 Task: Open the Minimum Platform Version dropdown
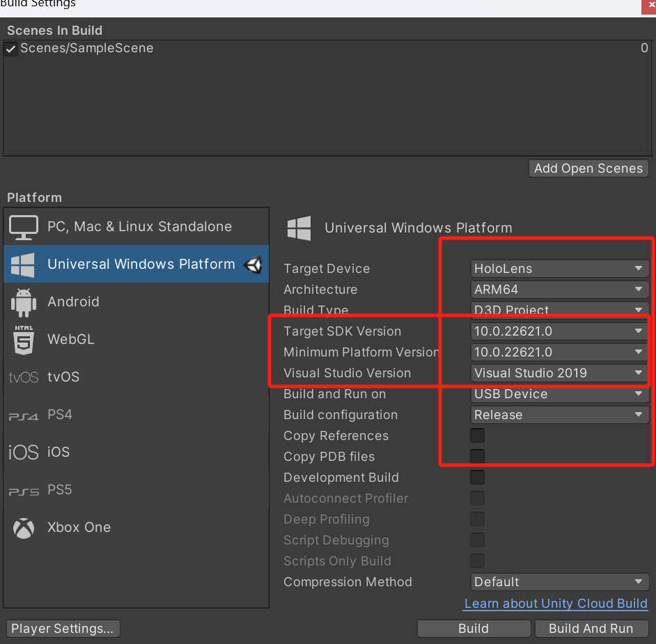(x=559, y=352)
